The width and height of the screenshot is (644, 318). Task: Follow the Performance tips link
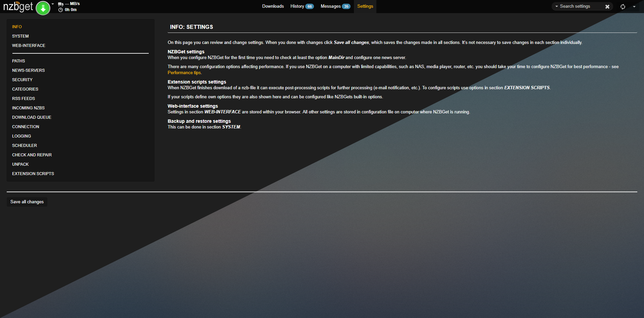[184, 73]
